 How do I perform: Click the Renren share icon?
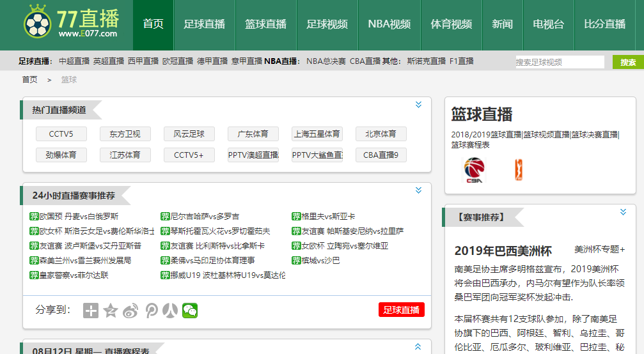click(170, 311)
